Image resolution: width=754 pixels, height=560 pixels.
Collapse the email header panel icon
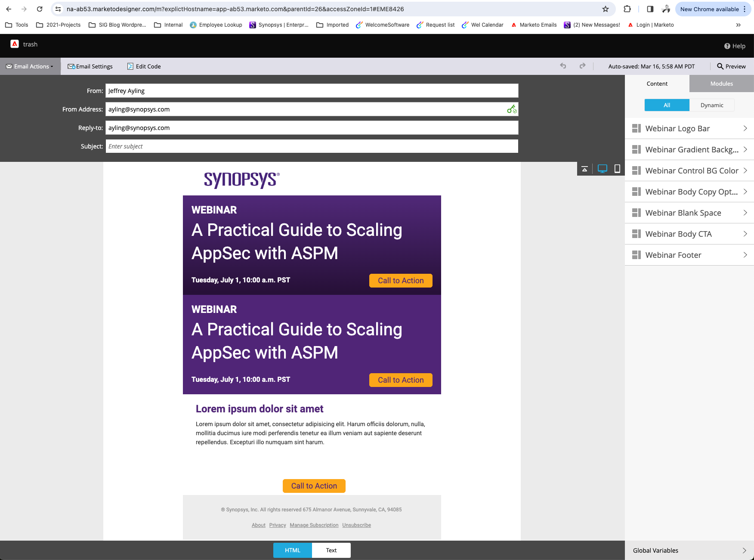584,169
